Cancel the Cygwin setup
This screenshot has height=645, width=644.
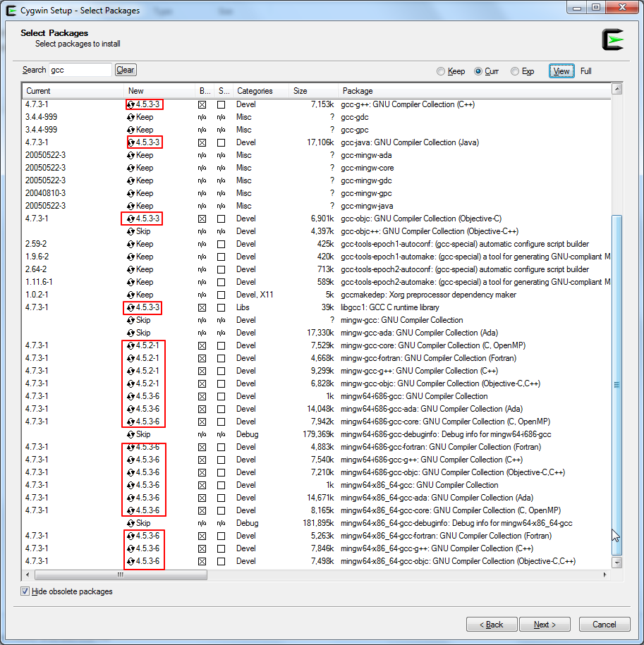pos(604,625)
